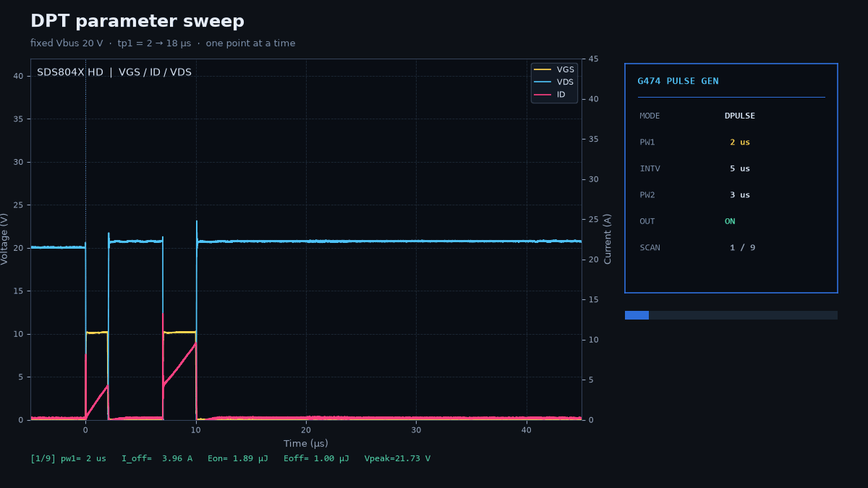Click the Eon= 1.89 µJ readout
The image size is (868, 488).
pos(238,459)
